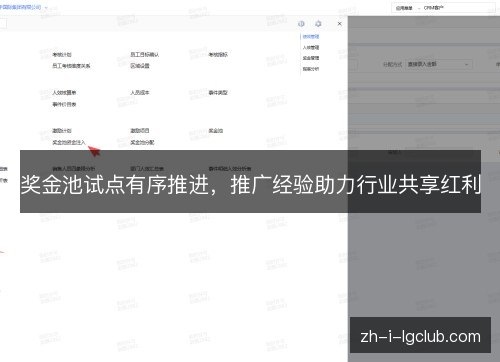500x362 pixels.
Task: Open the 考核指标 menu entry
Action: [218, 54]
